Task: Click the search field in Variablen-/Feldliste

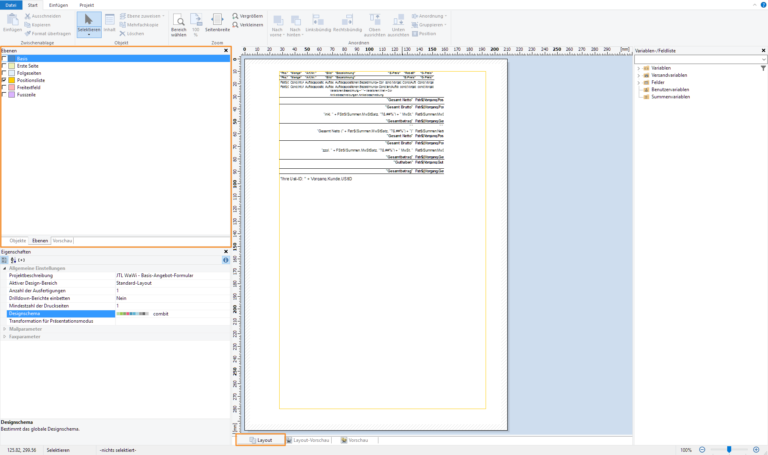Action: click(695, 59)
